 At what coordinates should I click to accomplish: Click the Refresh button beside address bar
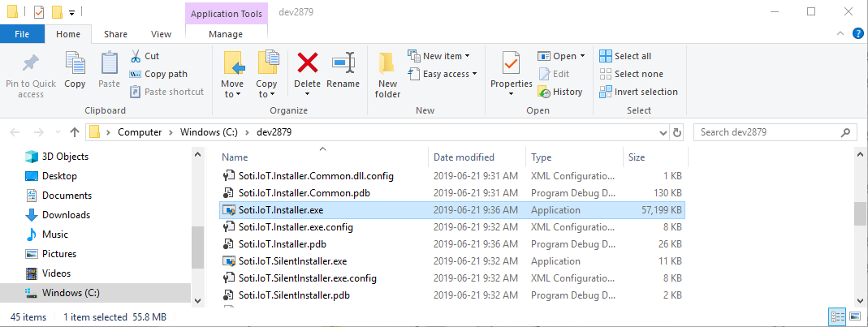coord(676,132)
